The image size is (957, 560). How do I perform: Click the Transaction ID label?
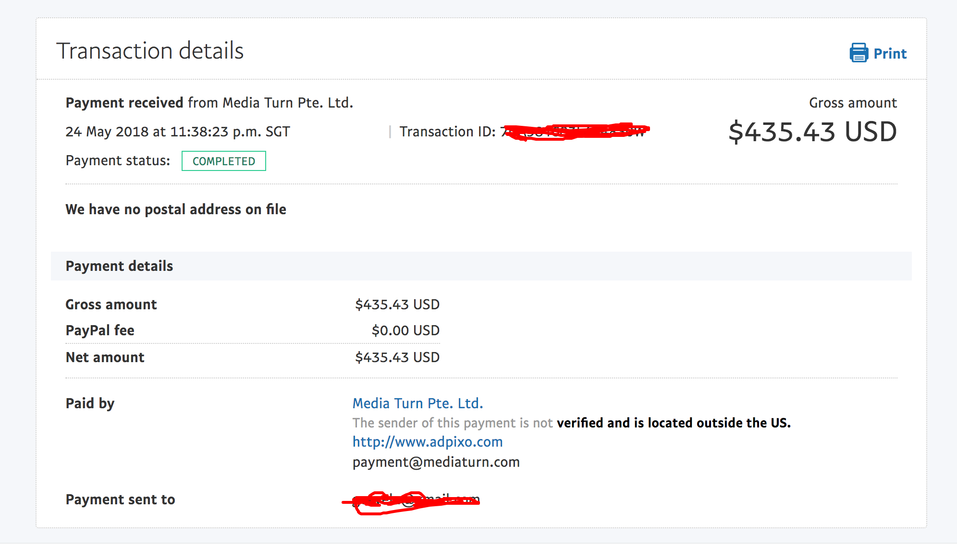(447, 132)
